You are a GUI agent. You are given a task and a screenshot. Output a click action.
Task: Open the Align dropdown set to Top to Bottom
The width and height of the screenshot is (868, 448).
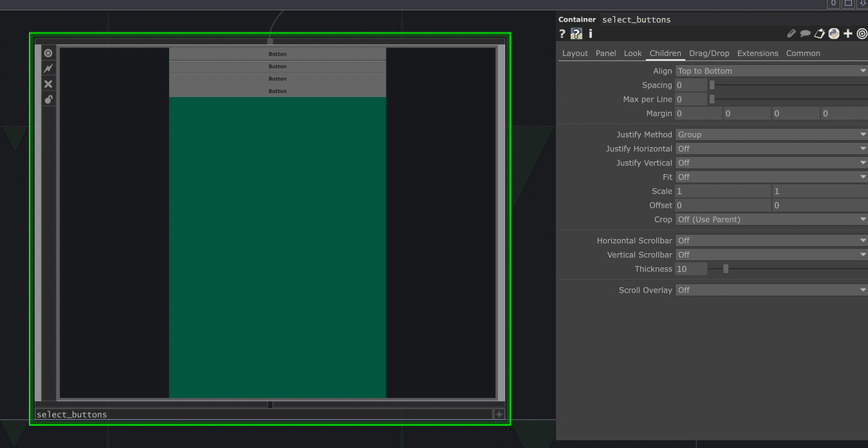pos(771,71)
